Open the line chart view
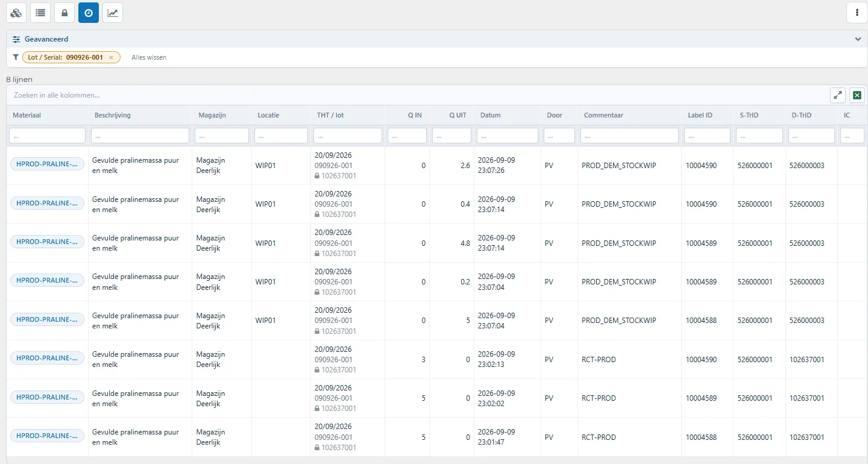The height and width of the screenshot is (464, 868). coord(113,13)
